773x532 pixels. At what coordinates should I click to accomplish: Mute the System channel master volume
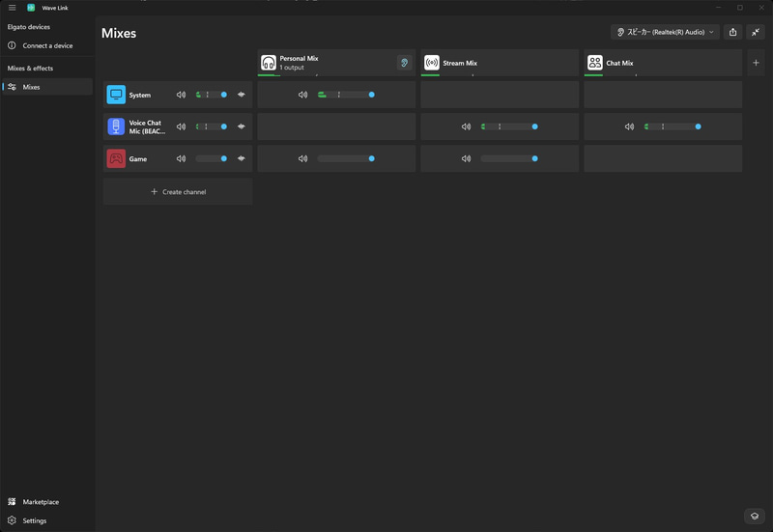pos(181,95)
